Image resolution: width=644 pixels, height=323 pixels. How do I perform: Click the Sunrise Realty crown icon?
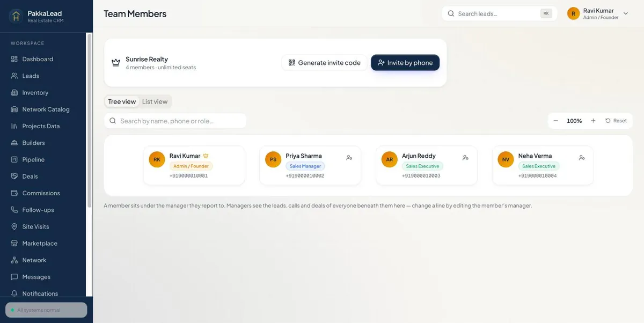[116, 63]
